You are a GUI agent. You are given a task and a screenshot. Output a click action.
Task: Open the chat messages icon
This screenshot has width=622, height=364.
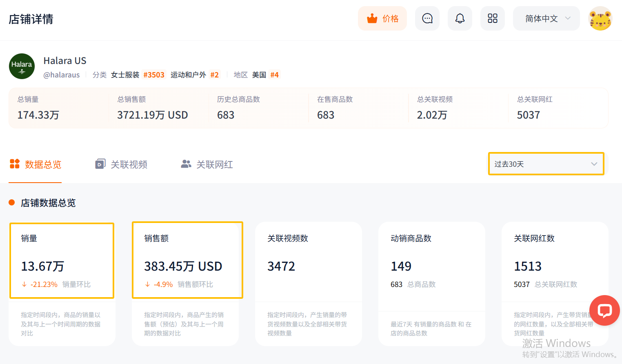(x=427, y=18)
